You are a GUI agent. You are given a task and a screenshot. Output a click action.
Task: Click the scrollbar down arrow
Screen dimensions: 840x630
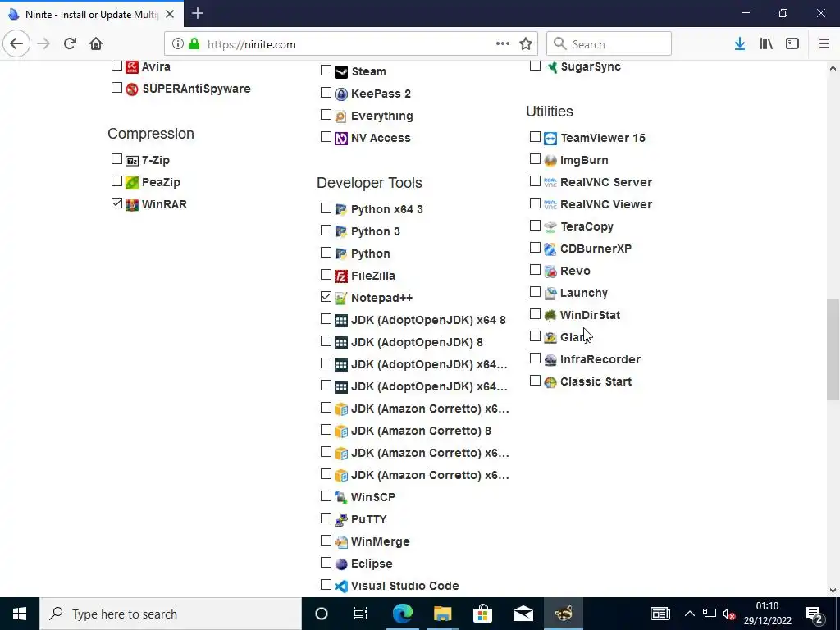tap(833, 591)
